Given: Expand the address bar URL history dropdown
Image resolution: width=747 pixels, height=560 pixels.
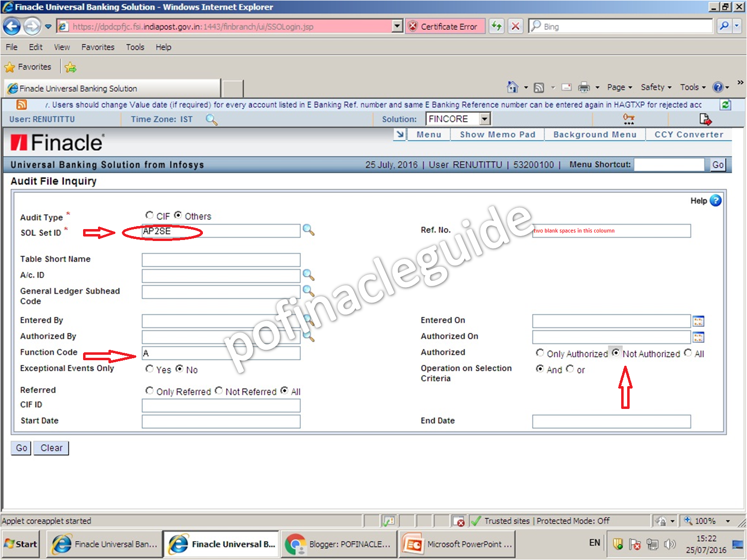Looking at the screenshot, I should (x=396, y=26).
